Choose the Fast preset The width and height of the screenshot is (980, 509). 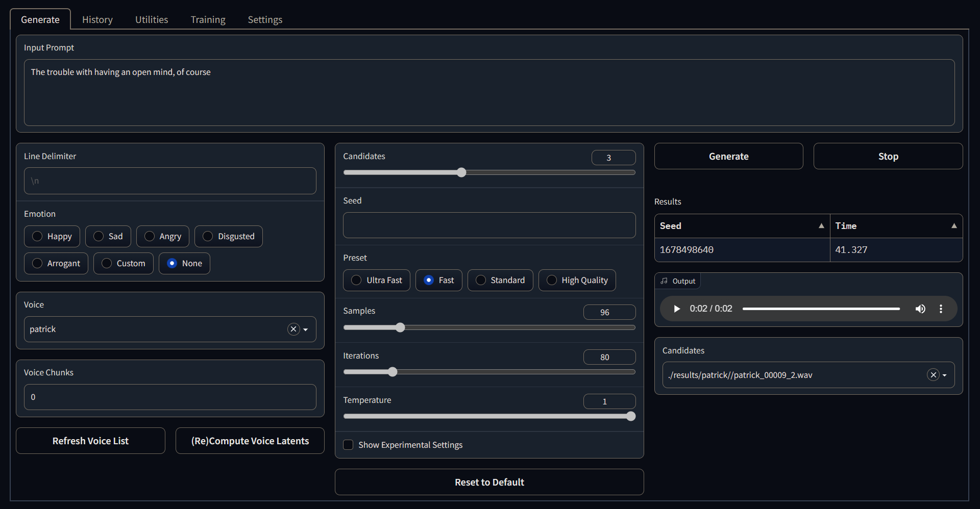click(x=439, y=280)
